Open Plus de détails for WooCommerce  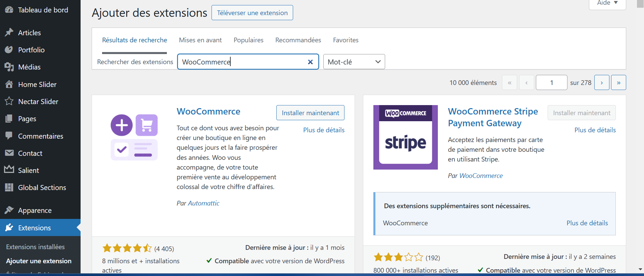coord(324,130)
